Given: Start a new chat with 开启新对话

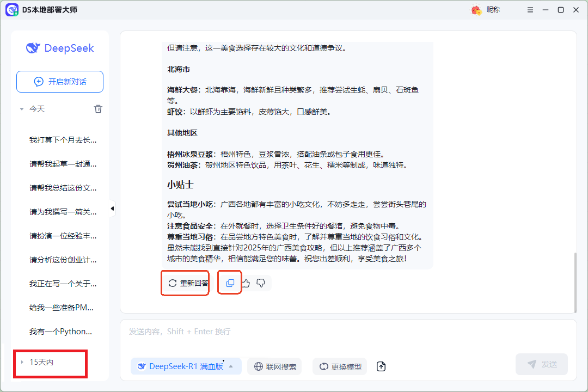Looking at the screenshot, I should 60,82.
